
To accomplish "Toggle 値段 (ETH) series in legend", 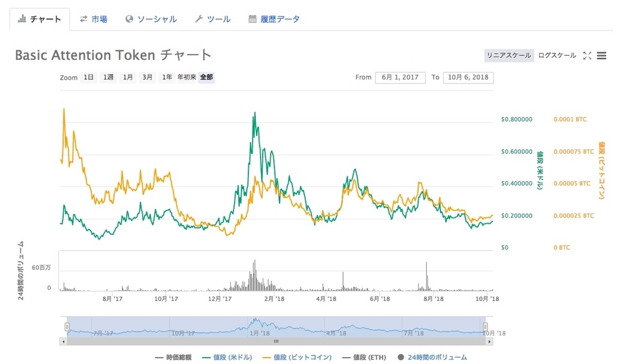I will (364, 357).
